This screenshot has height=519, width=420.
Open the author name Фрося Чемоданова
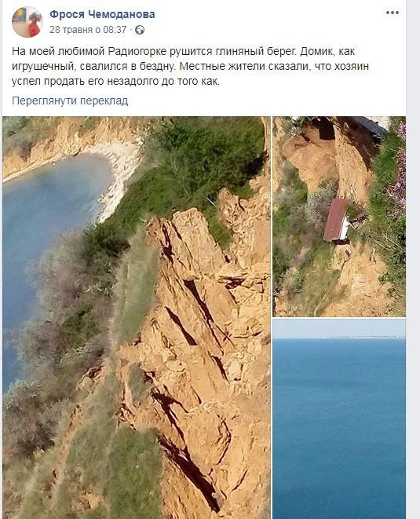click(102, 14)
